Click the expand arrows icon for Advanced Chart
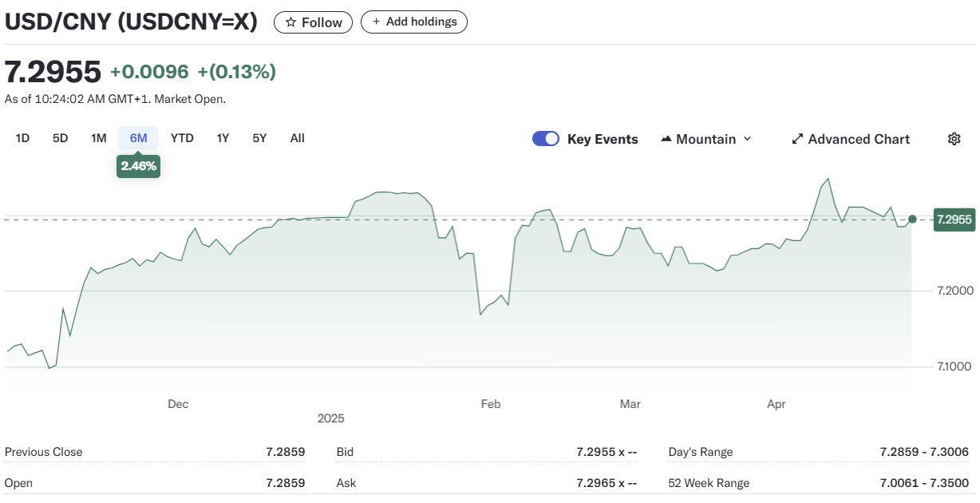 796,139
